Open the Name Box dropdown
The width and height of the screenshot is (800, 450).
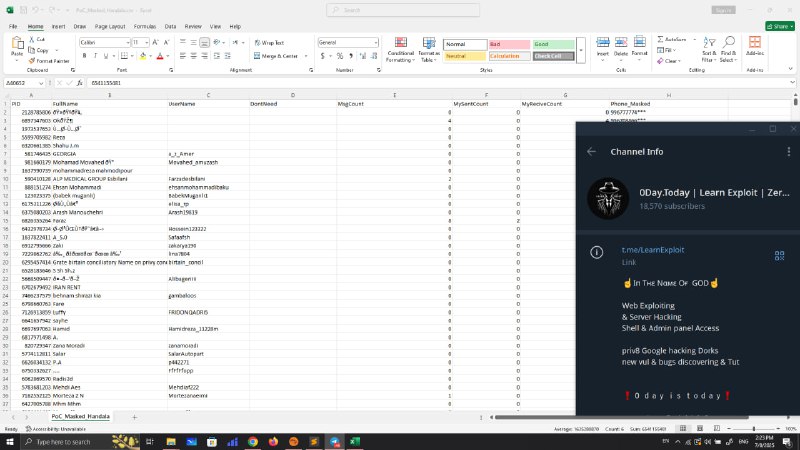(x=41, y=83)
